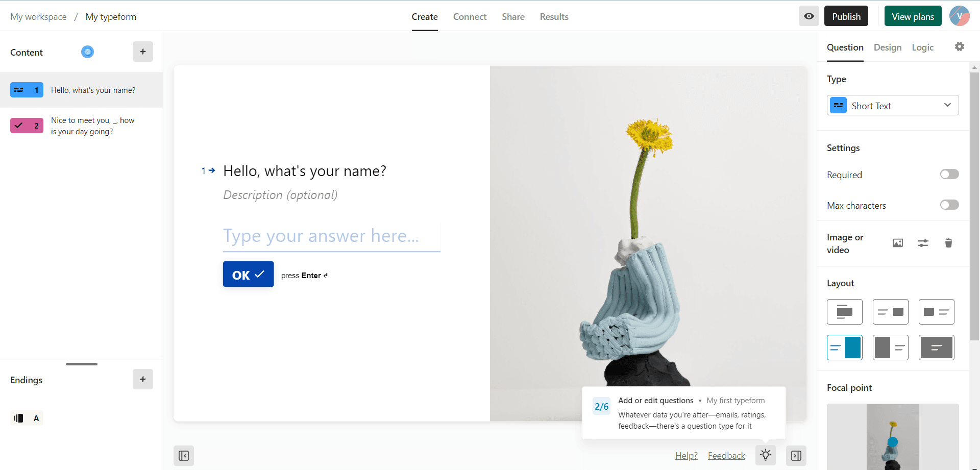Choose an image or video with the picture icon
Image resolution: width=980 pixels, height=470 pixels.
[x=898, y=243]
